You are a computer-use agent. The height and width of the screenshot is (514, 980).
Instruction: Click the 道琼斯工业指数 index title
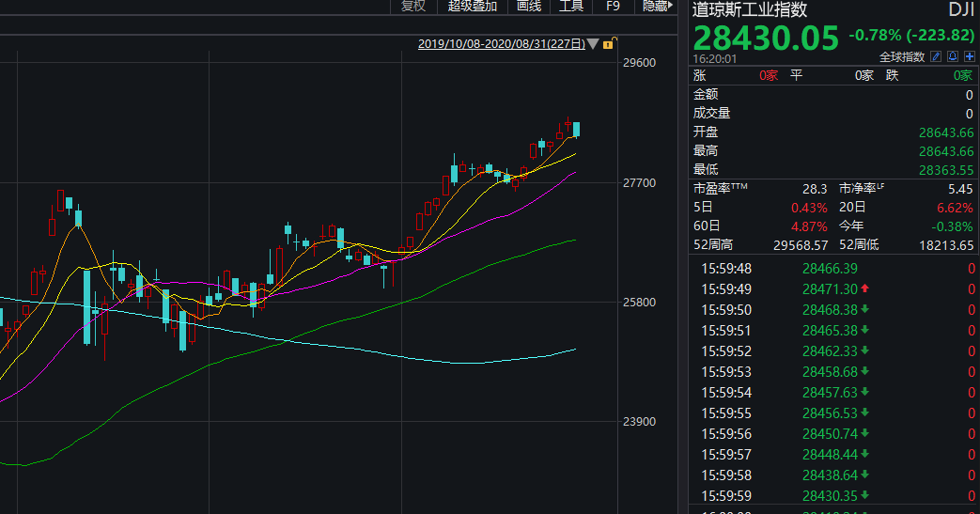point(750,9)
